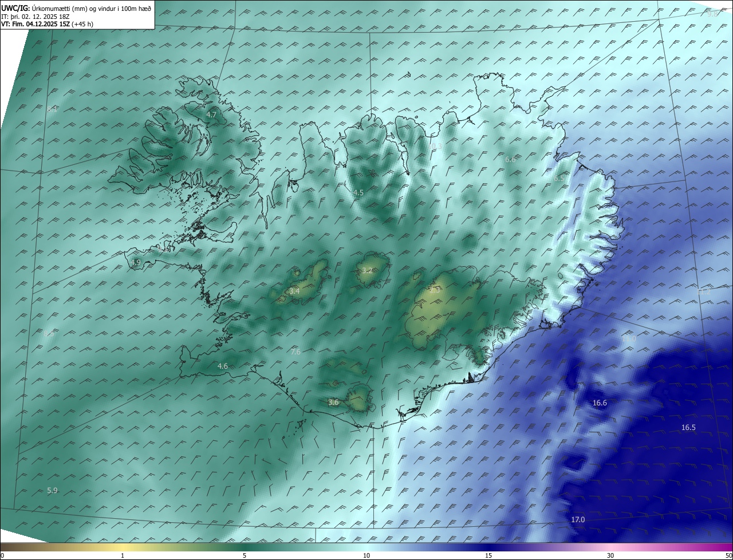Click the 17.0 value near the bottom edge
Viewport: 733px width, 560px height.
[x=578, y=519]
